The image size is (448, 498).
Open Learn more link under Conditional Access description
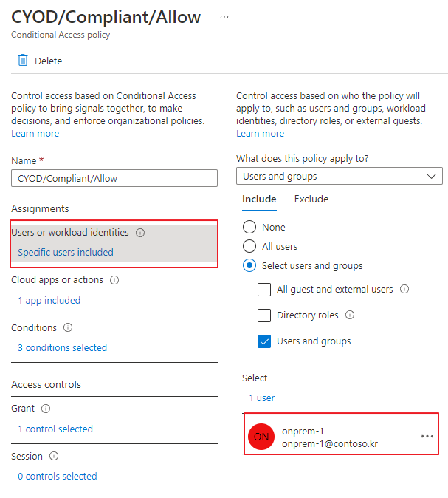pyautogui.click(x=35, y=134)
